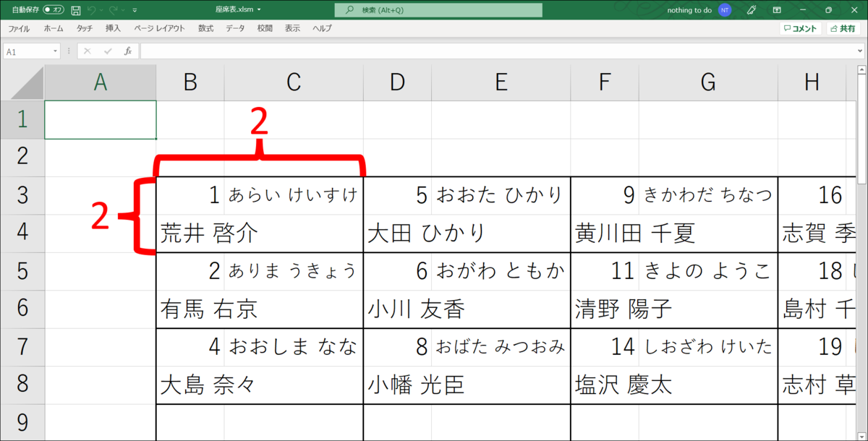Screen dimensions: 868x441
Task: Select column F header
Action: coord(605,82)
